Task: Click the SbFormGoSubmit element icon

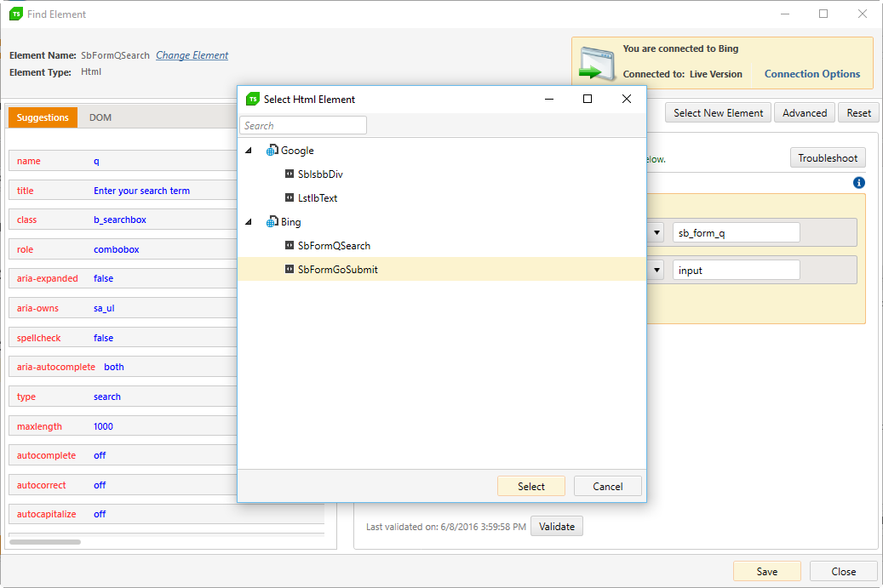Action: pos(290,269)
